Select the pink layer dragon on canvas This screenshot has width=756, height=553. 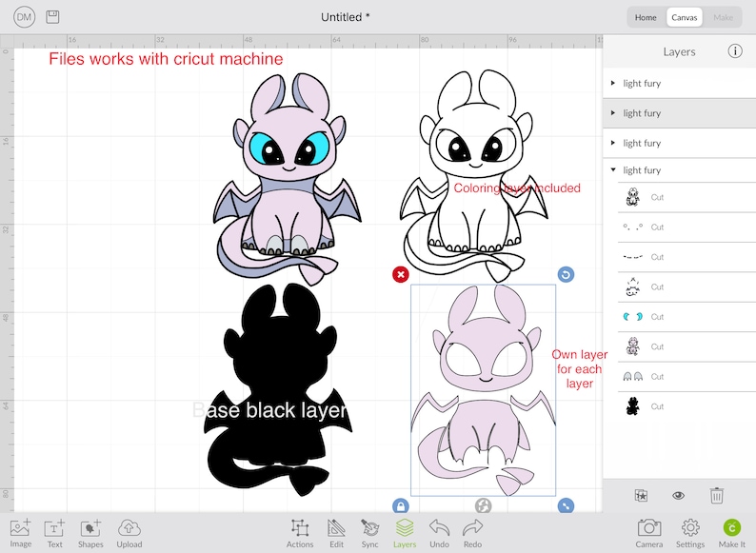pyautogui.click(x=483, y=390)
